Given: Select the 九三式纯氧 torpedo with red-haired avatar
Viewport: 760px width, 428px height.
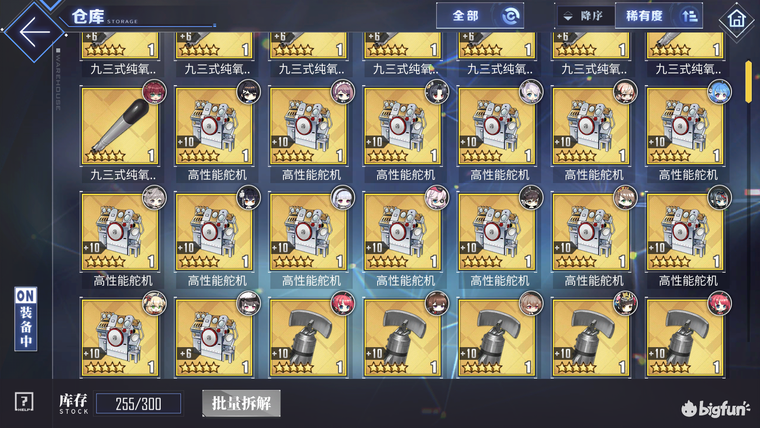Looking at the screenshot, I should [x=120, y=126].
